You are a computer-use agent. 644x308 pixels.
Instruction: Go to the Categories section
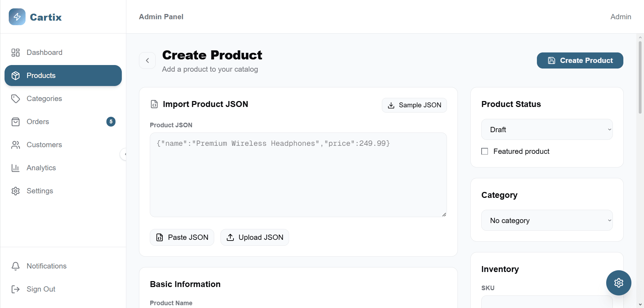point(63,99)
